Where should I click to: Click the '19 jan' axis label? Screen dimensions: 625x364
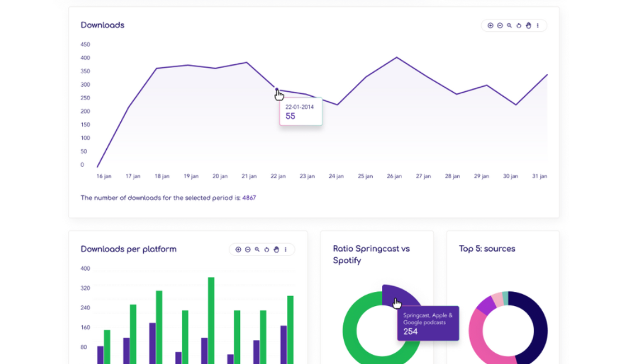(x=191, y=176)
